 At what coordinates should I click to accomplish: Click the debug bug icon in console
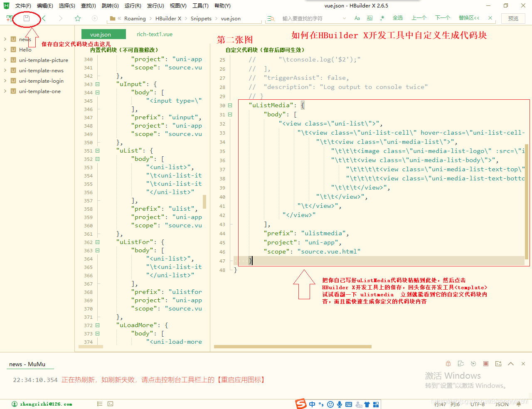click(x=448, y=364)
